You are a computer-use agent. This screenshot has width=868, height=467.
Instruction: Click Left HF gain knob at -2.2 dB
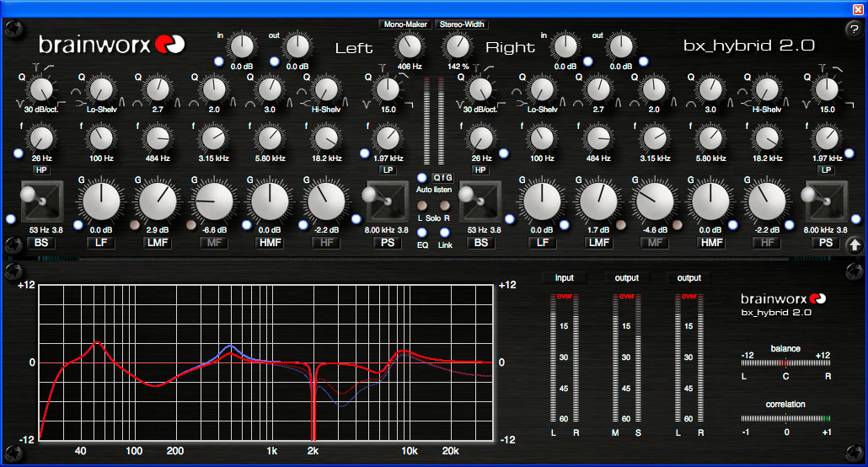pos(326,201)
